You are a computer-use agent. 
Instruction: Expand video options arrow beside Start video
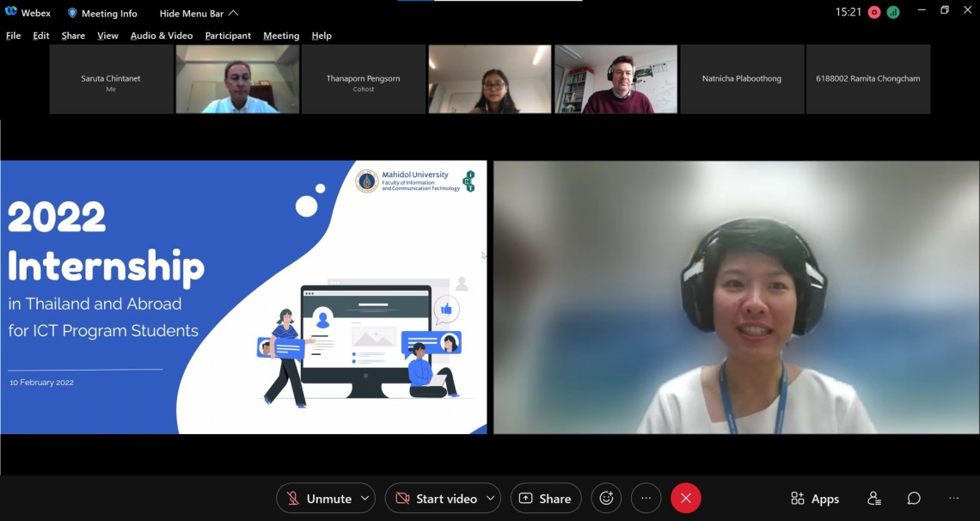tap(491, 499)
